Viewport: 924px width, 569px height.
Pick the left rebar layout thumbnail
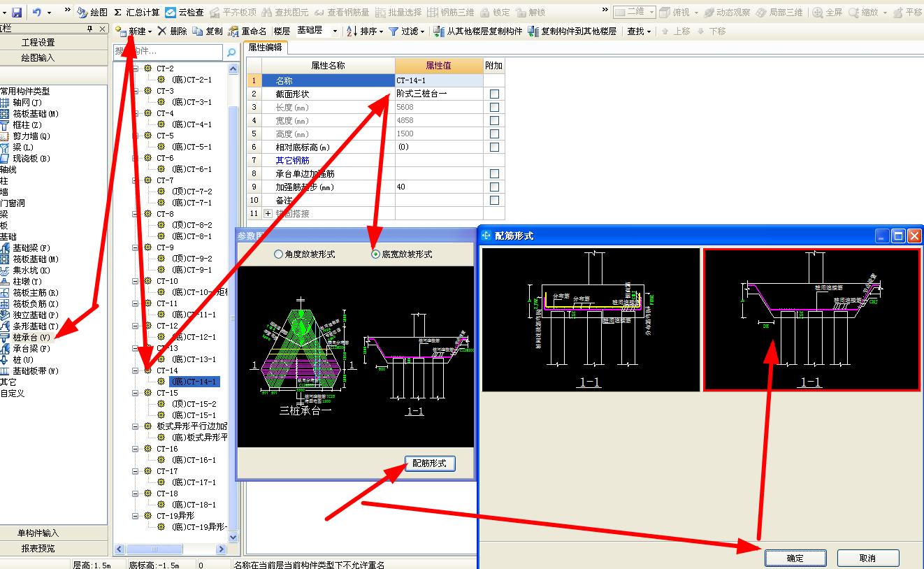click(591, 319)
